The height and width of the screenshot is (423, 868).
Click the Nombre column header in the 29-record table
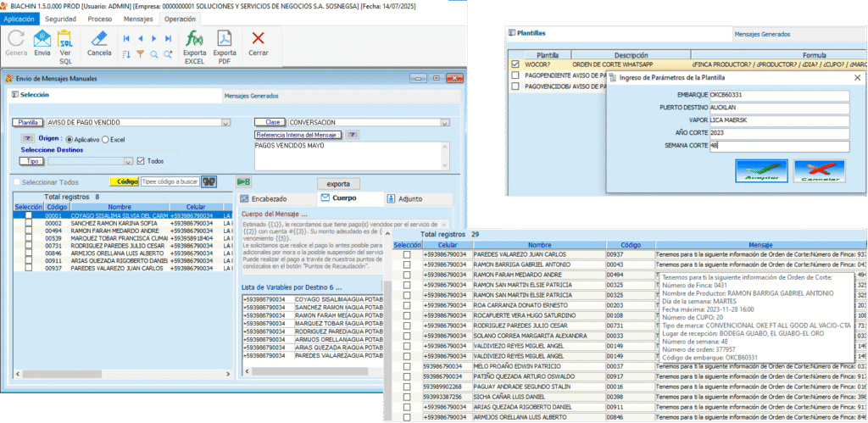pyautogui.click(x=539, y=244)
